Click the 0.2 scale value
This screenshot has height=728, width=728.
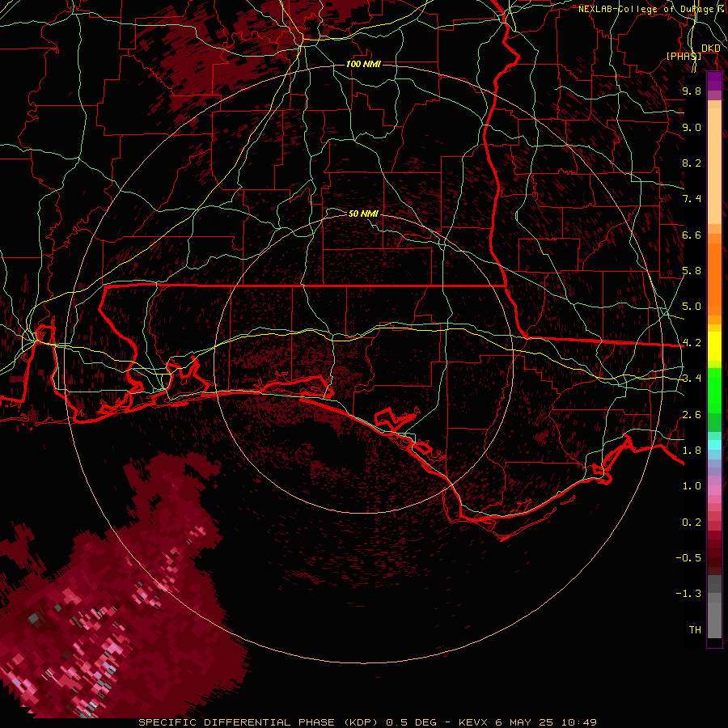692,523
